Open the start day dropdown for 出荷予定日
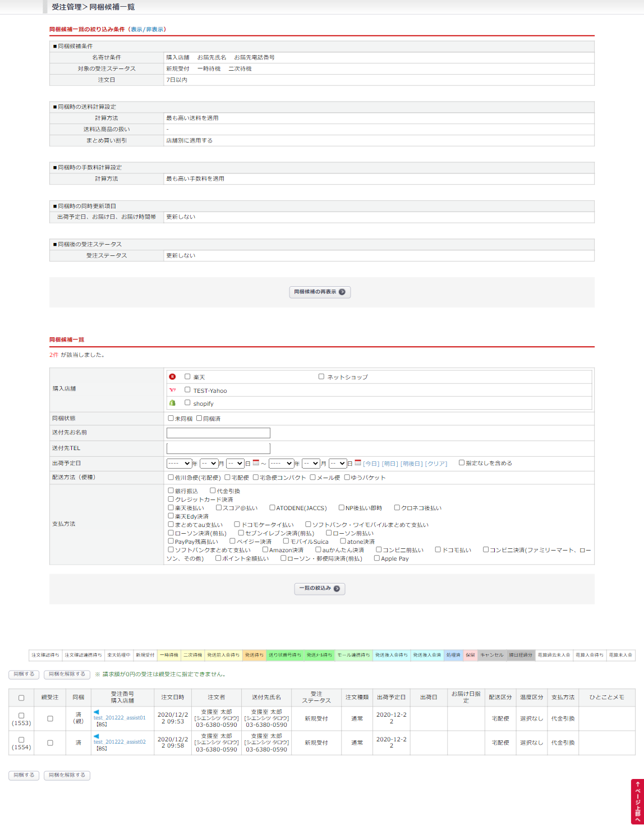644x825 pixels. tap(235, 464)
